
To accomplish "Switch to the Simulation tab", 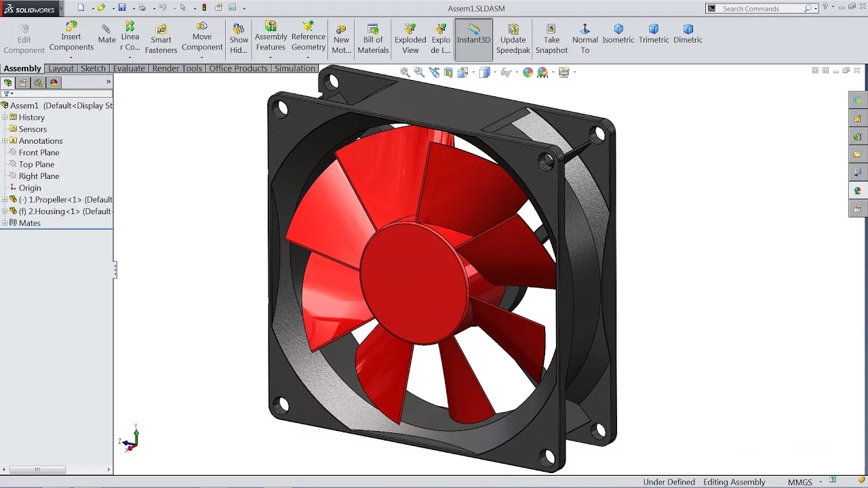I will coord(295,68).
